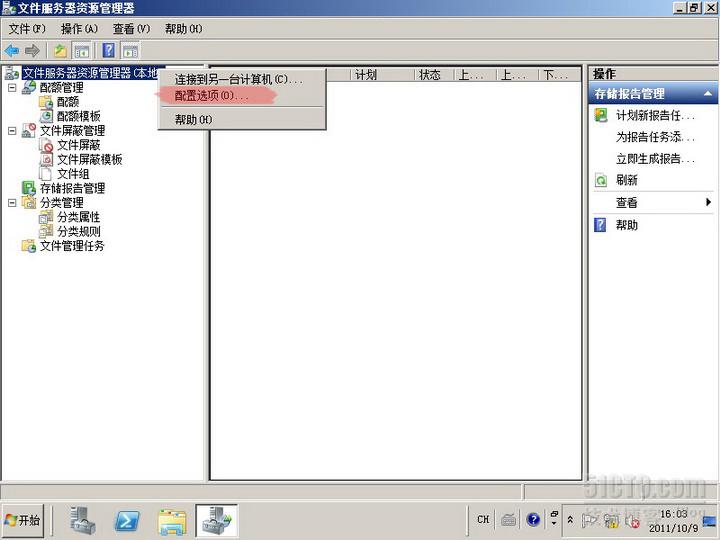This screenshot has height=540, width=720.
Task: Click the 分类规则 icon
Action: [46, 231]
